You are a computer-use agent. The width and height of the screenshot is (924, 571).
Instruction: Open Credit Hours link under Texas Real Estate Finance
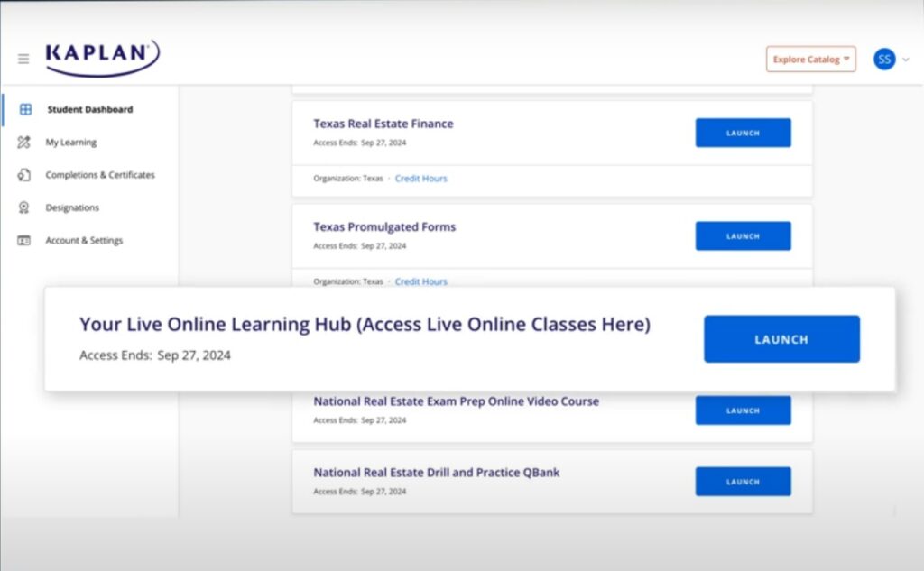coord(420,179)
